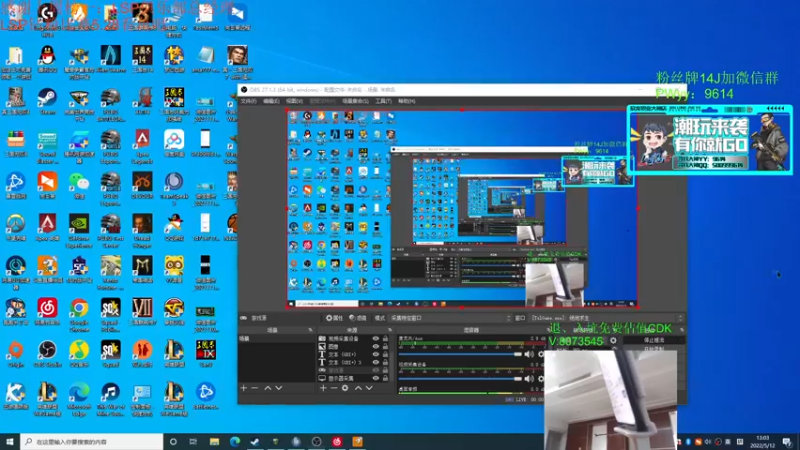800x450 pixels.
Task: Select the Google Chrome desktop shortcut
Action: pos(79,315)
